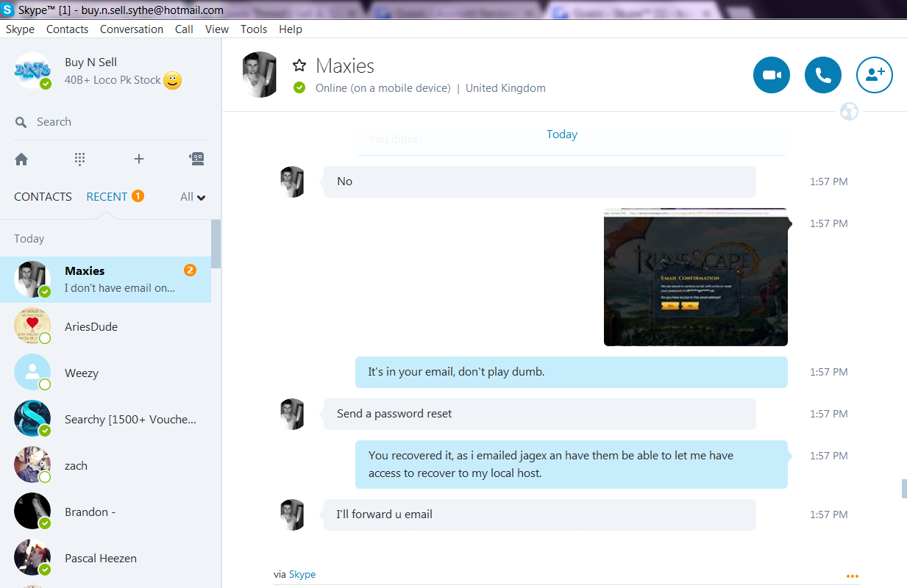Add people to this conversation
This screenshot has width=907, height=588.
tap(875, 75)
